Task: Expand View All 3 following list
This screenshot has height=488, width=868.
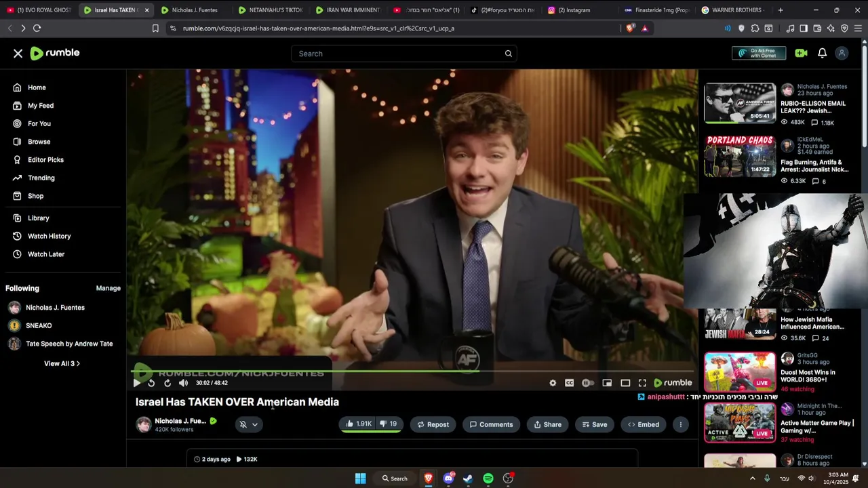Action: (x=62, y=364)
